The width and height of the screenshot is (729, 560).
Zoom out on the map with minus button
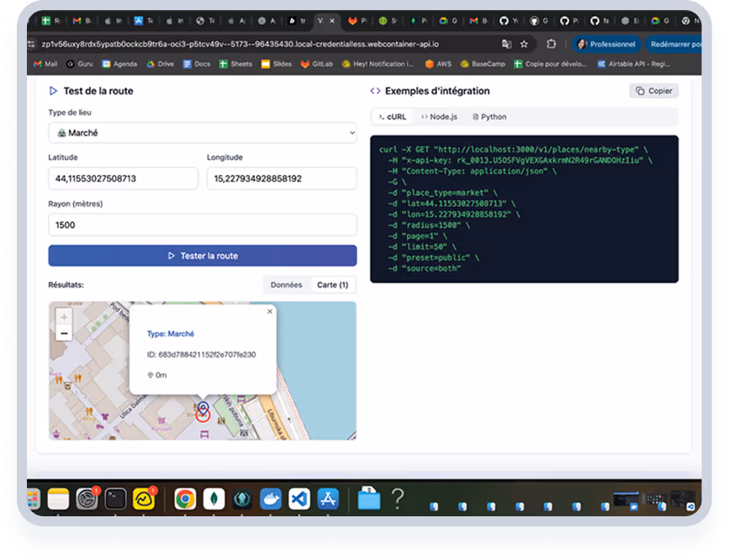click(x=65, y=334)
